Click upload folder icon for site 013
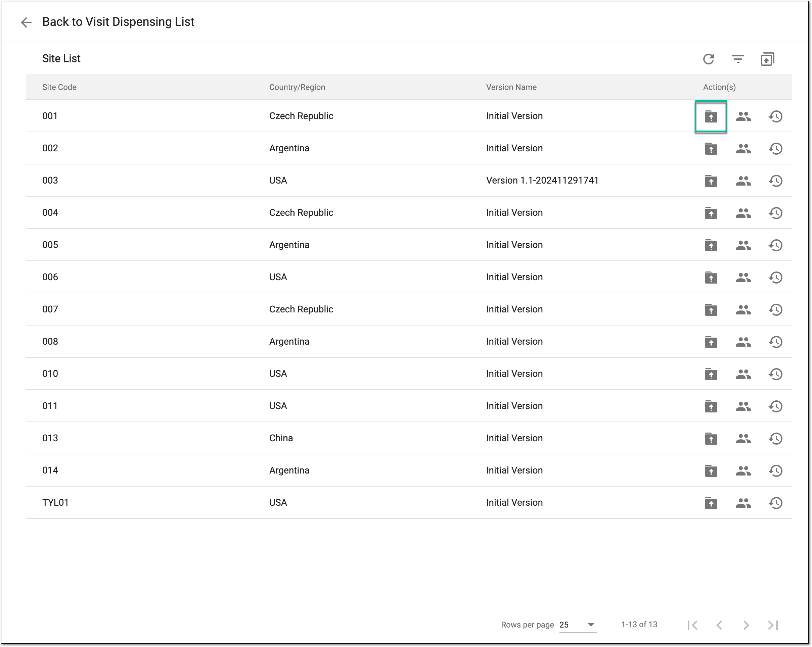812x647 pixels. (x=711, y=439)
